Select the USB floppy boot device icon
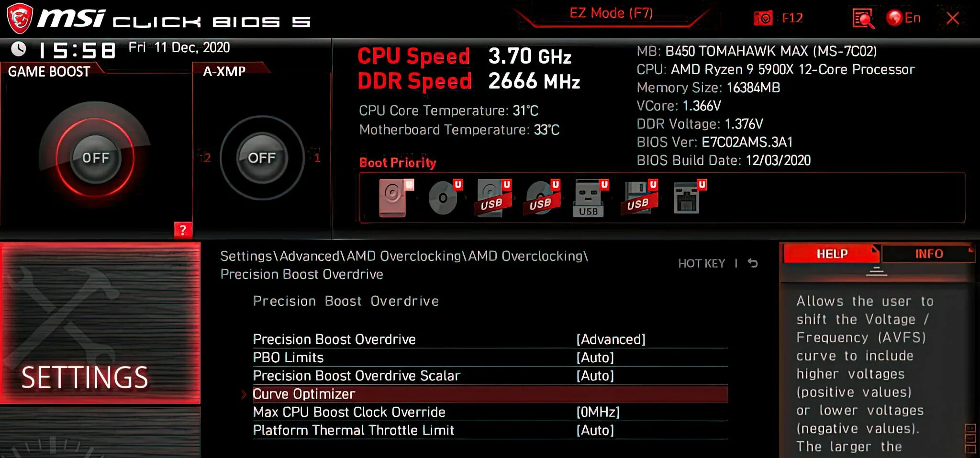This screenshot has width=980, height=458. coord(640,198)
